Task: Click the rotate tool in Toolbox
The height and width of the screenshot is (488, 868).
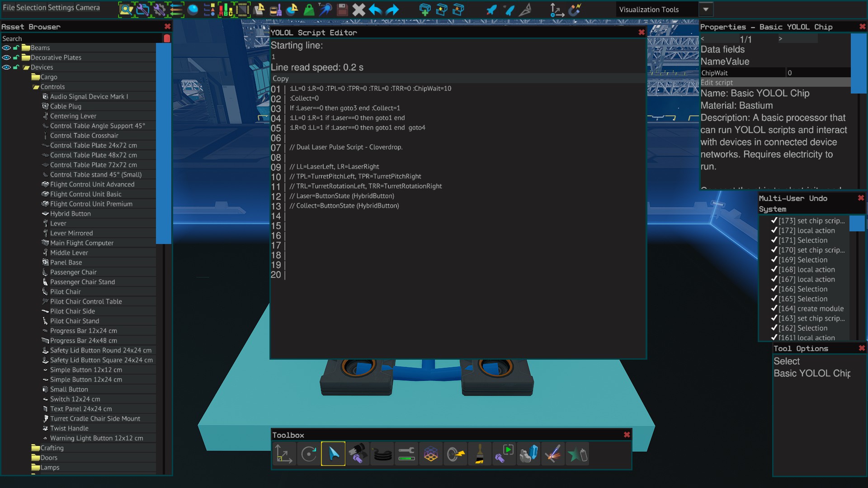Action: tap(309, 454)
